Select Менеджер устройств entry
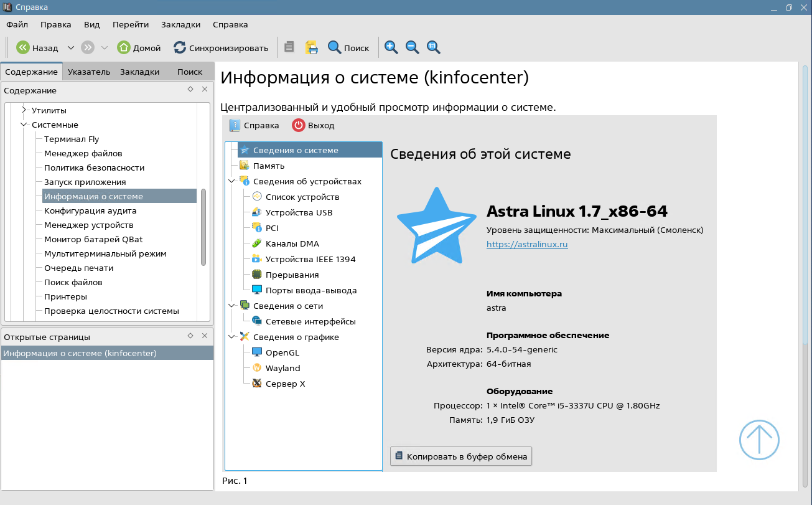Screen dimensions: 812x505 [x=88, y=225]
